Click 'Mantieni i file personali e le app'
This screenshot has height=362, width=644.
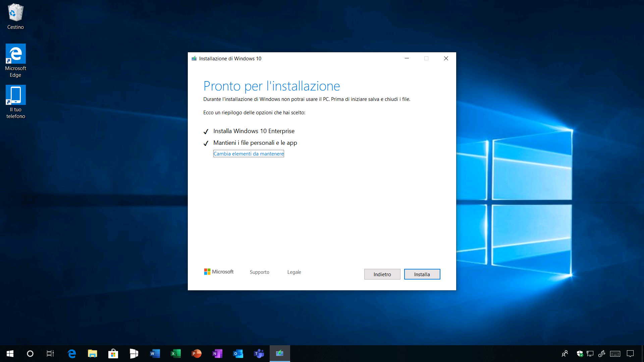pyautogui.click(x=255, y=143)
